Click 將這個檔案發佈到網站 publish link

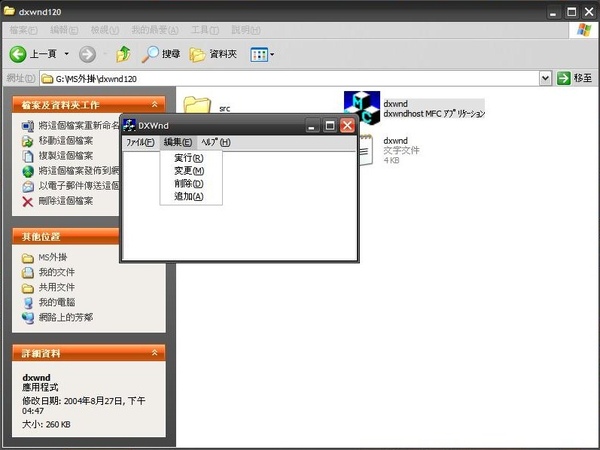click(79, 171)
